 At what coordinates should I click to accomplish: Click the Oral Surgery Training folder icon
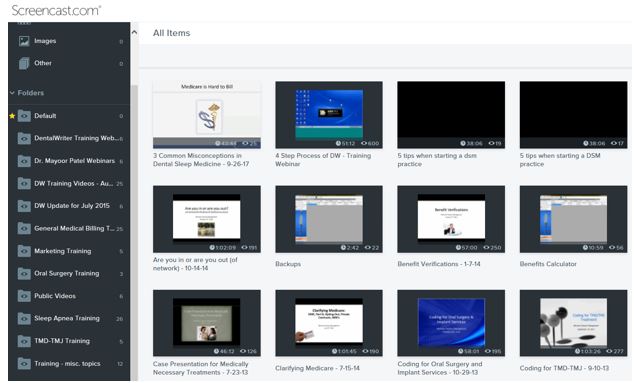24,273
